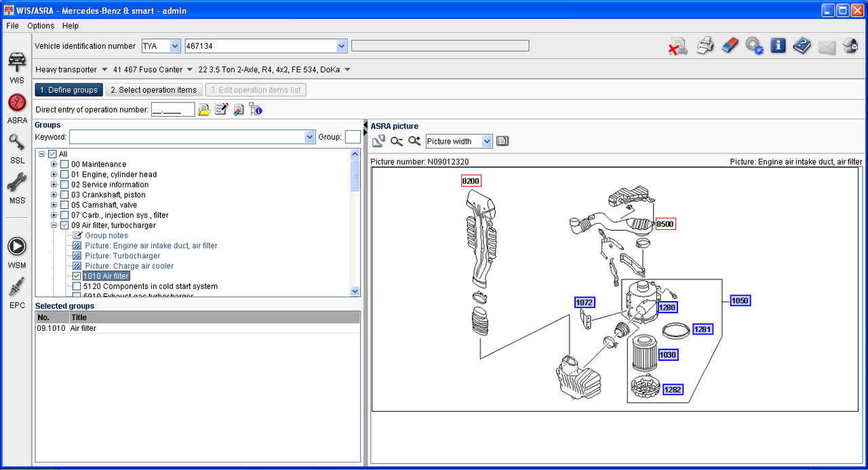Open the WIS module in sidebar
The height and width of the screenshot is (470, 868).
point(16,66)
